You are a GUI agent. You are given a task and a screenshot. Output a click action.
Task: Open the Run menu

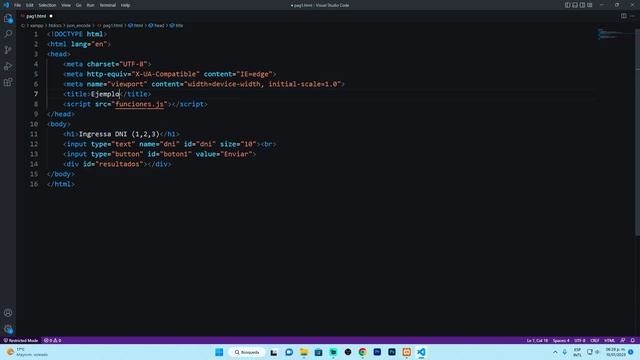click(91, 5)
